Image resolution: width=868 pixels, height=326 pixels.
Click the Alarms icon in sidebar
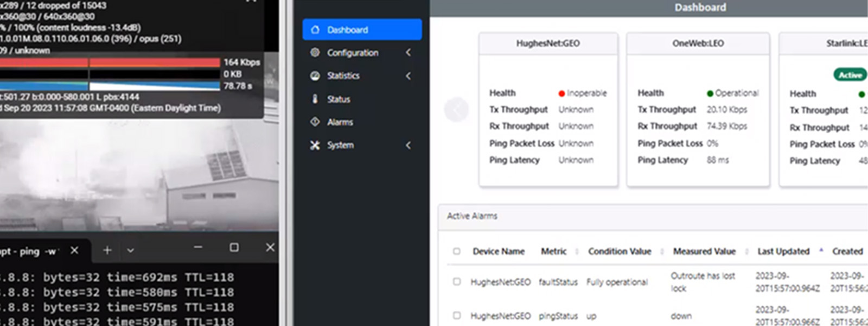click(315, 122)
